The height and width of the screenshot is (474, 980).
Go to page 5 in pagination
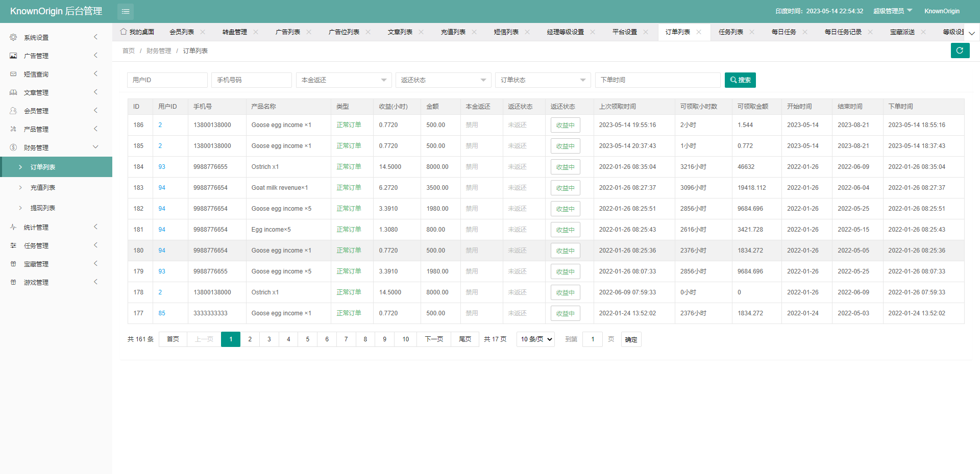tap(307, 339)
